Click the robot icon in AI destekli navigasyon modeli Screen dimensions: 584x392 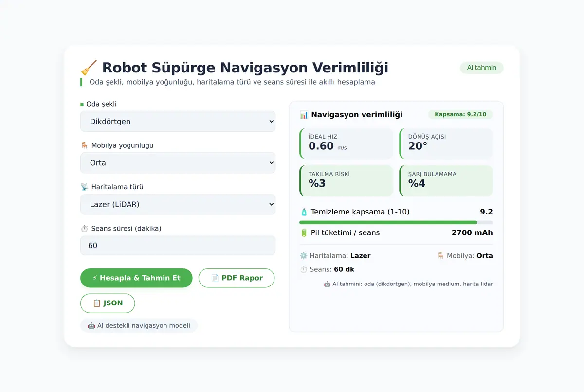pyautogui.click(x=91, y=326)
